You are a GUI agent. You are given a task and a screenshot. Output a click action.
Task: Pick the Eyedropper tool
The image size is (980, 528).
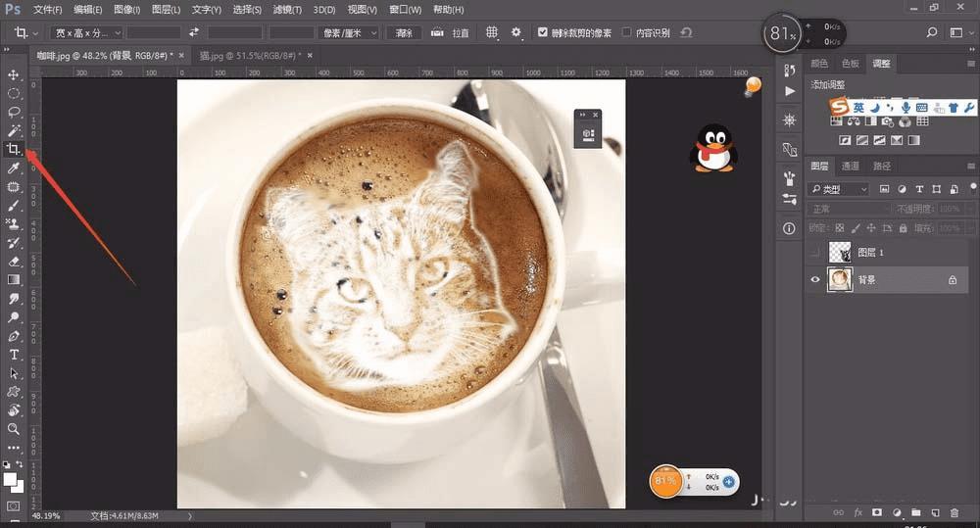14,168
